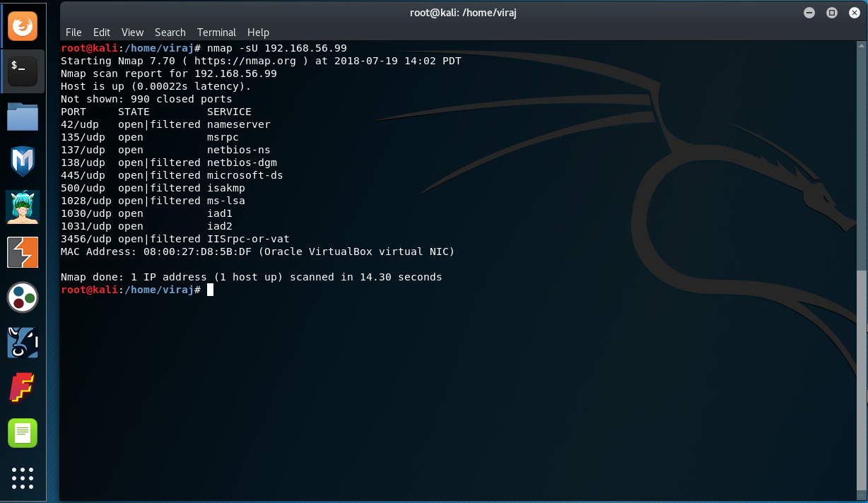Screen dimensions: 868x503
Task: Click the 138/udp netbios-dgm row
Action: pyautogui.click(x=169, y=162)
